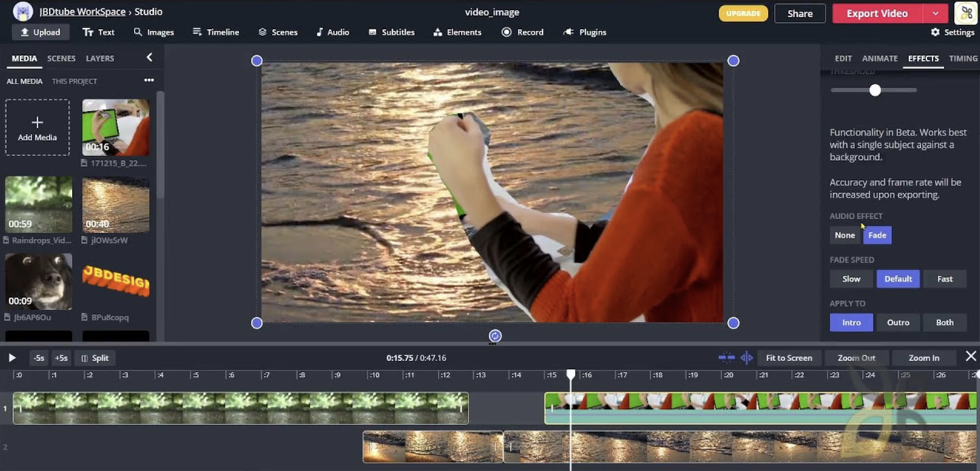The height and width of the screenshot is (471, 980).
Task: Play the video from the timeline
Action: coord(11,358)
